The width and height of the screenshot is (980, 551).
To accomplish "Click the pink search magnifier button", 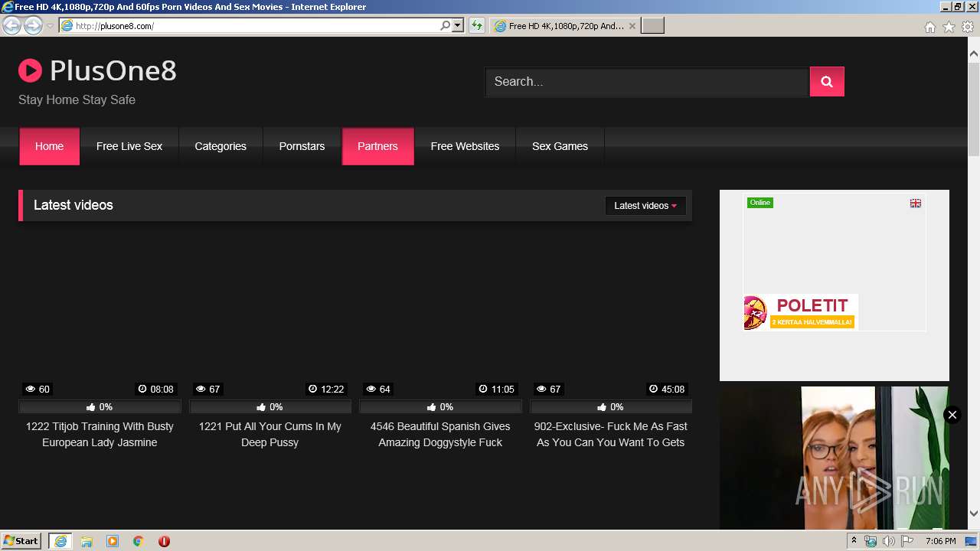I will [x=827, y=82].
